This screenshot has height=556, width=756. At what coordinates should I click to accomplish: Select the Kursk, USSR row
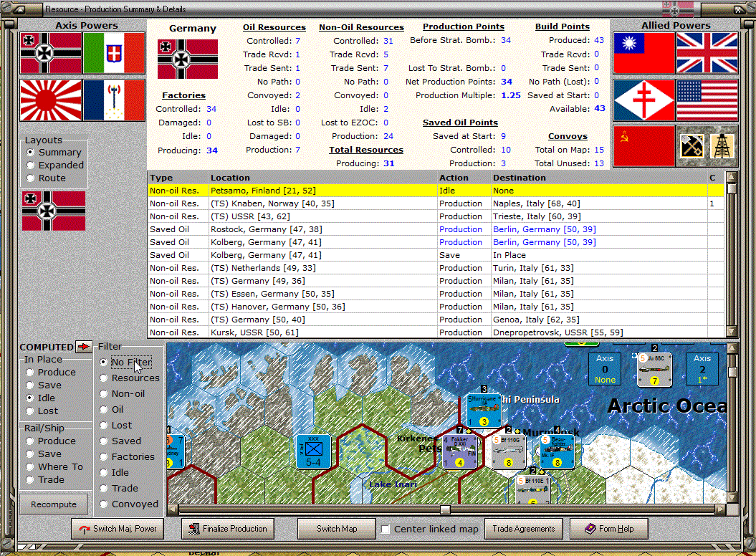click(x=436, y=332)
